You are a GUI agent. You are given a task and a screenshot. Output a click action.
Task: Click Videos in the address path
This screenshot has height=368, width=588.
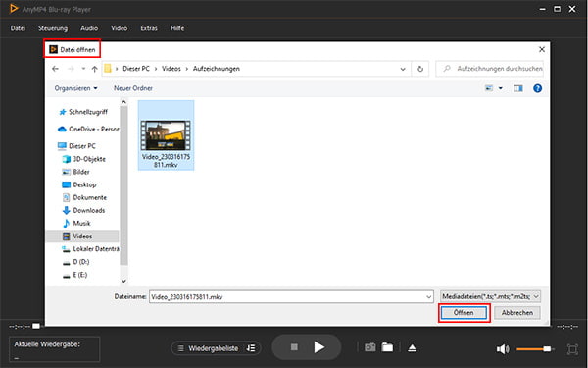coord(171,69)
